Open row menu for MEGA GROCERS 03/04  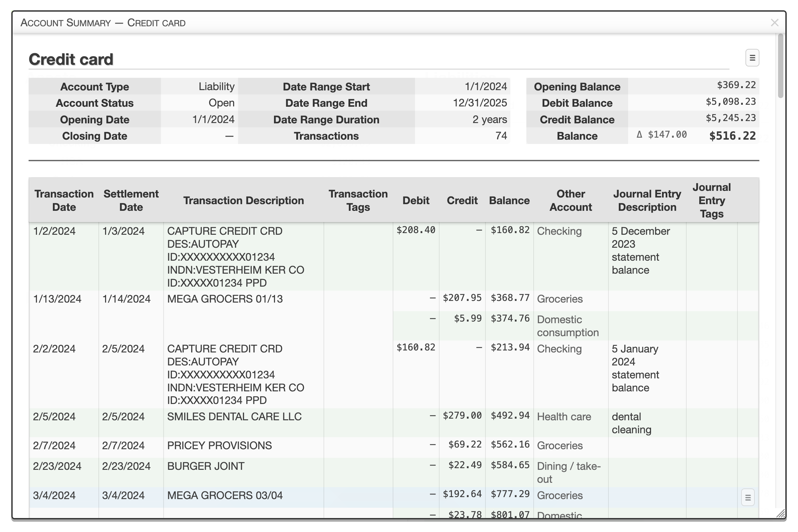[x=747, y=497]
